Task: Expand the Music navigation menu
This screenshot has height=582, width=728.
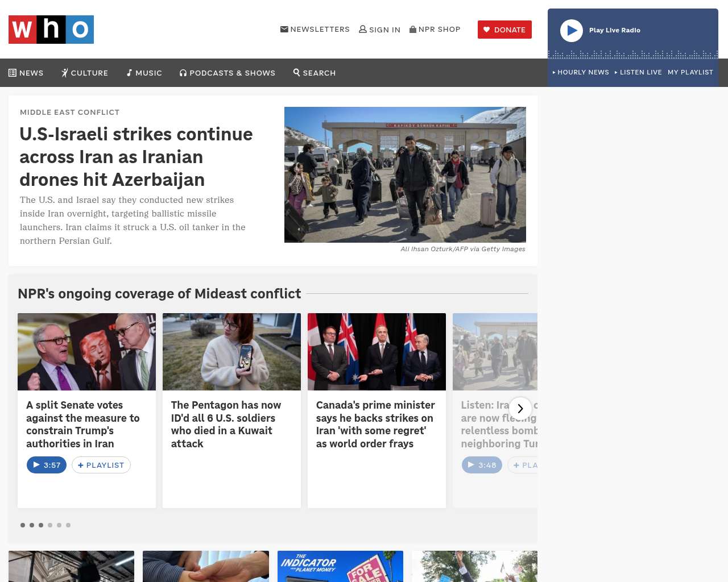Action: [x=144, y=73]
